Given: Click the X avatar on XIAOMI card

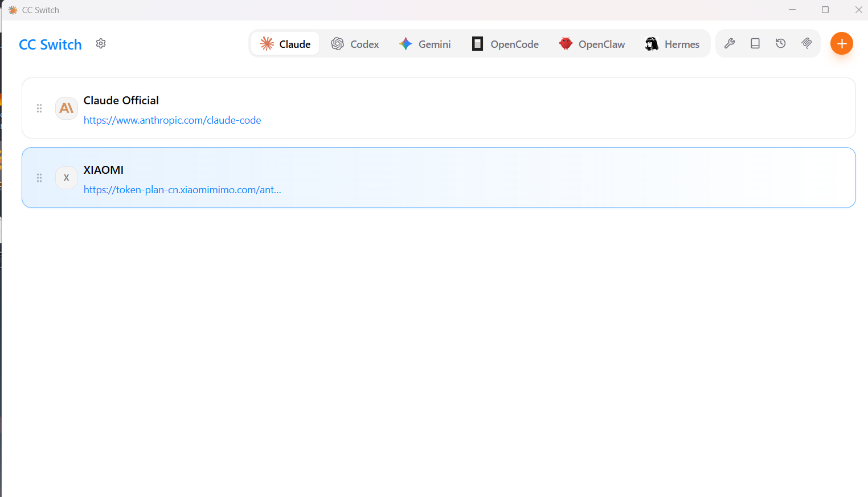Looking at the screenshot, I should [x=67, y=178].
